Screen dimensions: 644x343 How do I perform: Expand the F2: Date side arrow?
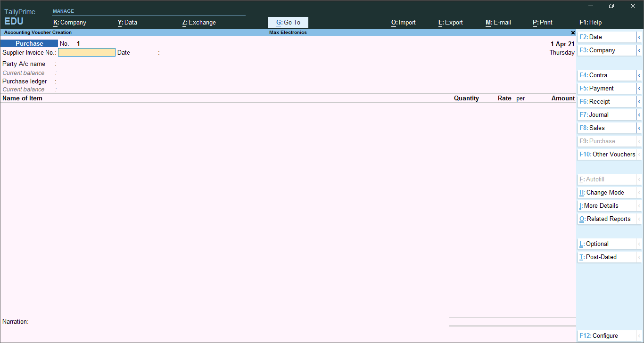pos(639,37)
